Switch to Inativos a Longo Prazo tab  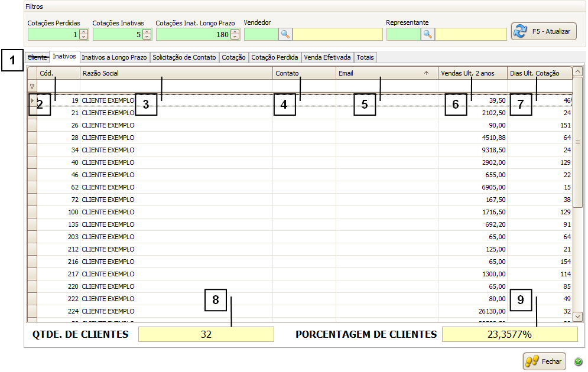pyautogui.click(x=115, y=57)
